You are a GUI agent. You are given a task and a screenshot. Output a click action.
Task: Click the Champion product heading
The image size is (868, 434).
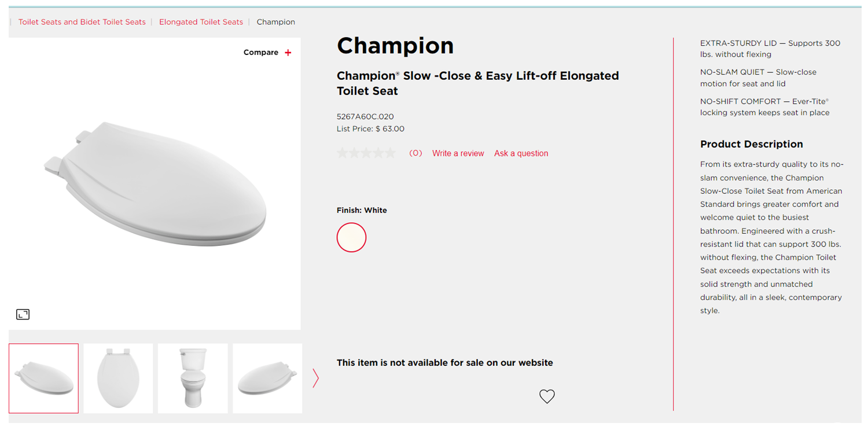[395, 46]
